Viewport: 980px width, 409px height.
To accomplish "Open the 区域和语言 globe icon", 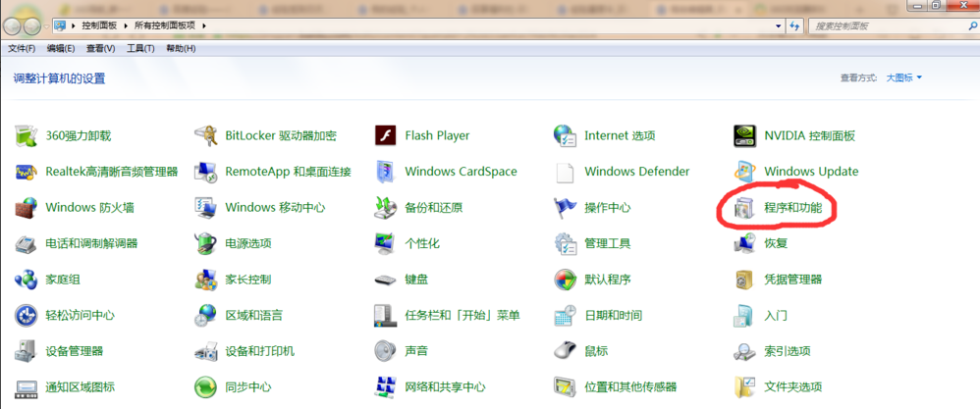I will 205,316.
